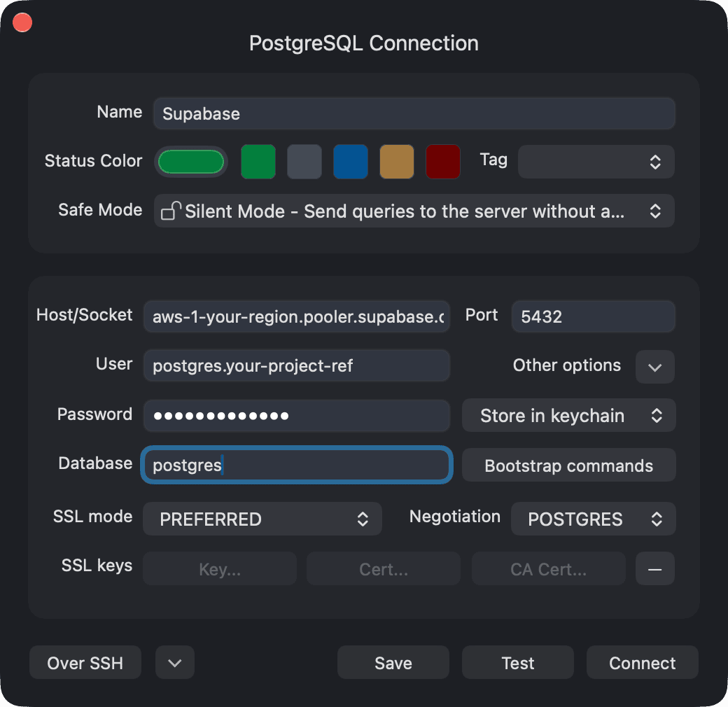Screen dimensions: 728x707
Task: Click the unlocked padlock icon in Safe Mode
Action: click(x=170, y=211)
